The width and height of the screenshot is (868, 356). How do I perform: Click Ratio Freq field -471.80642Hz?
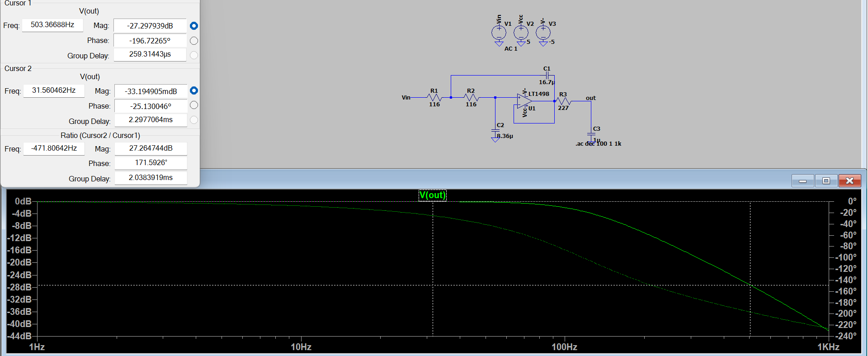click(x=54, y=148)
